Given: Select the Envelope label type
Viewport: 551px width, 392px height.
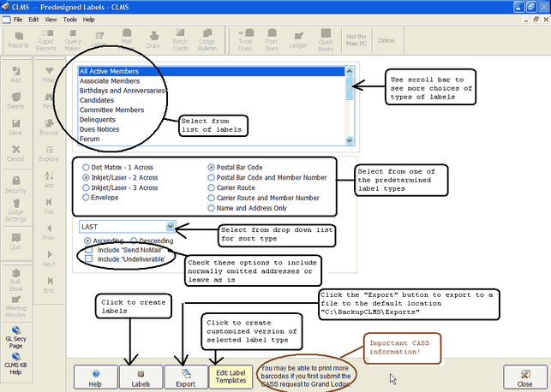Looking at the screenshot, I should [x=87, y=197].
